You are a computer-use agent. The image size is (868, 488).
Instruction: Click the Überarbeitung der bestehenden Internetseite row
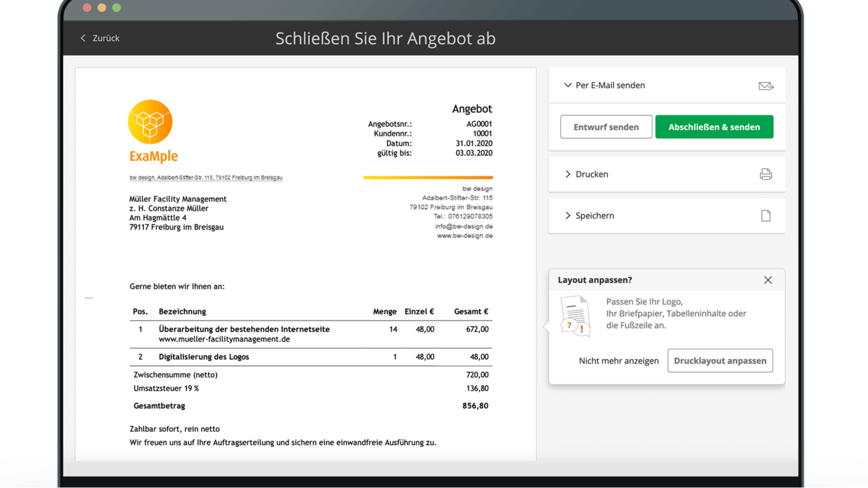[x=244, y=330]
